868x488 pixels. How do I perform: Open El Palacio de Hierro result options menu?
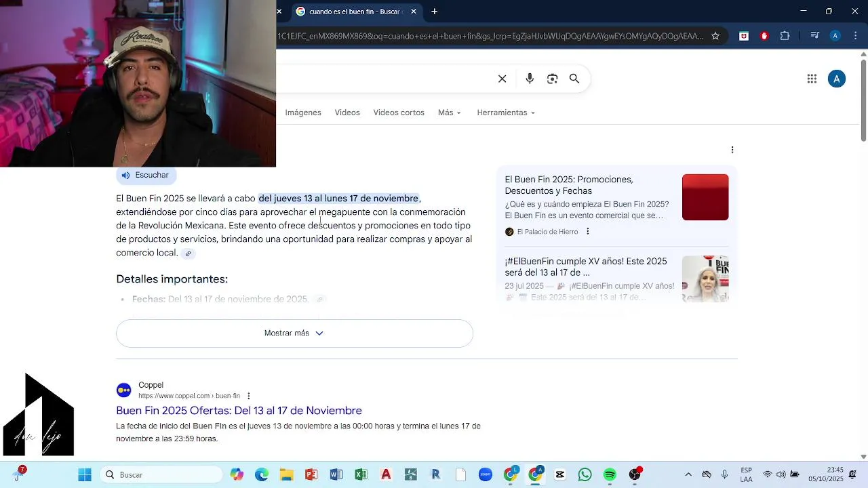tap(588, 232)
